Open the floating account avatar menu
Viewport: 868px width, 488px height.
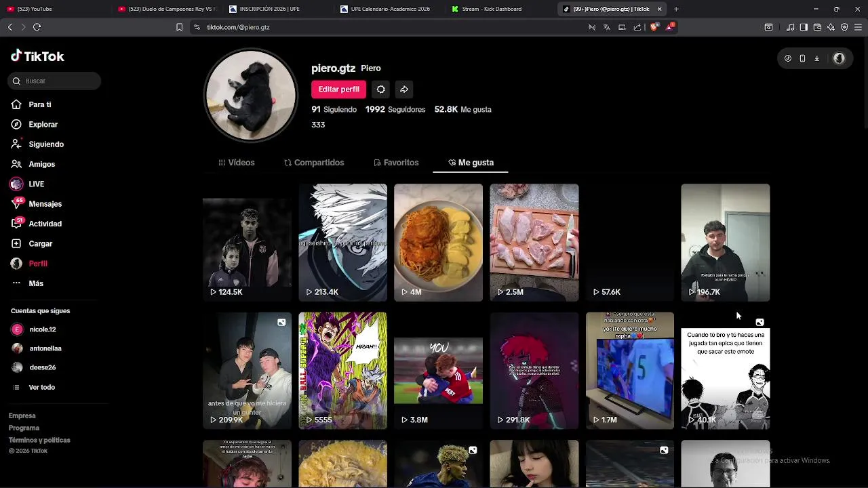(839, 58)
